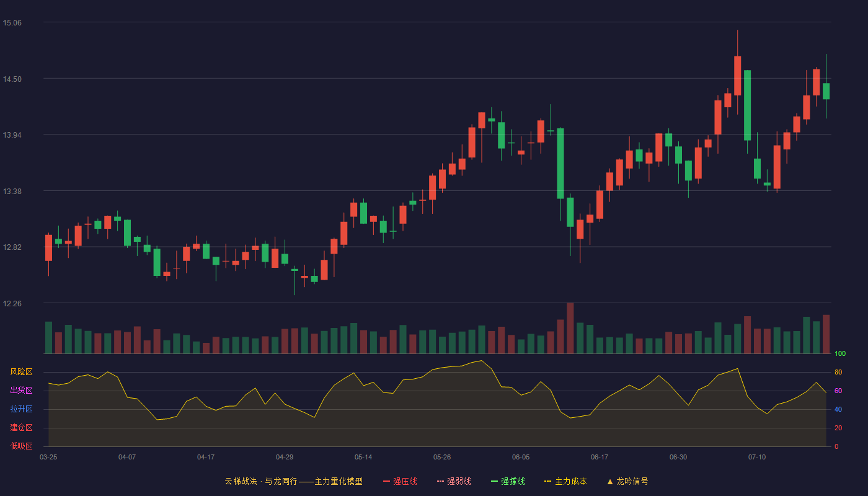
Task: Toggle the 龙吟信号 legend marker
Action: pyautogui.click(x=627, y=481)
